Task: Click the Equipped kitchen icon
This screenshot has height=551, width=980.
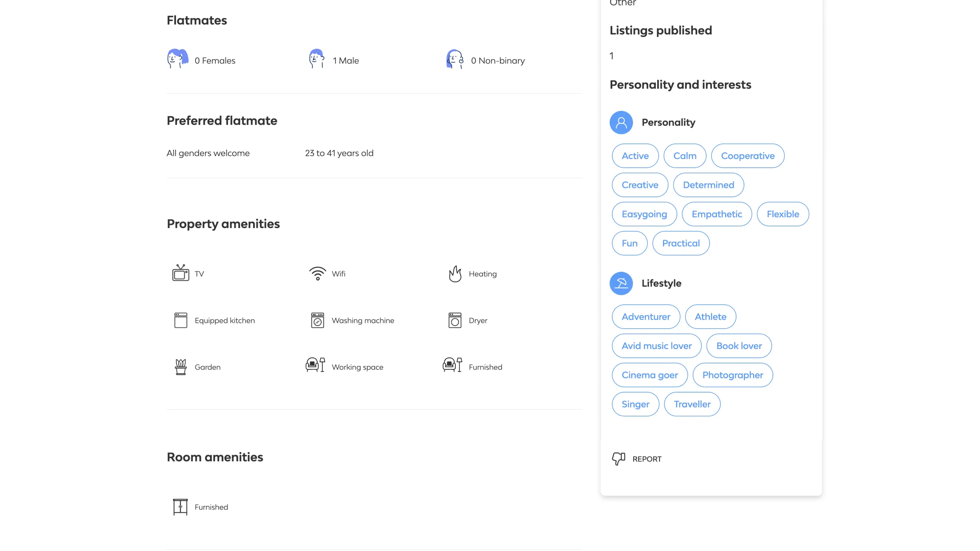Action: tap(180, 320)
